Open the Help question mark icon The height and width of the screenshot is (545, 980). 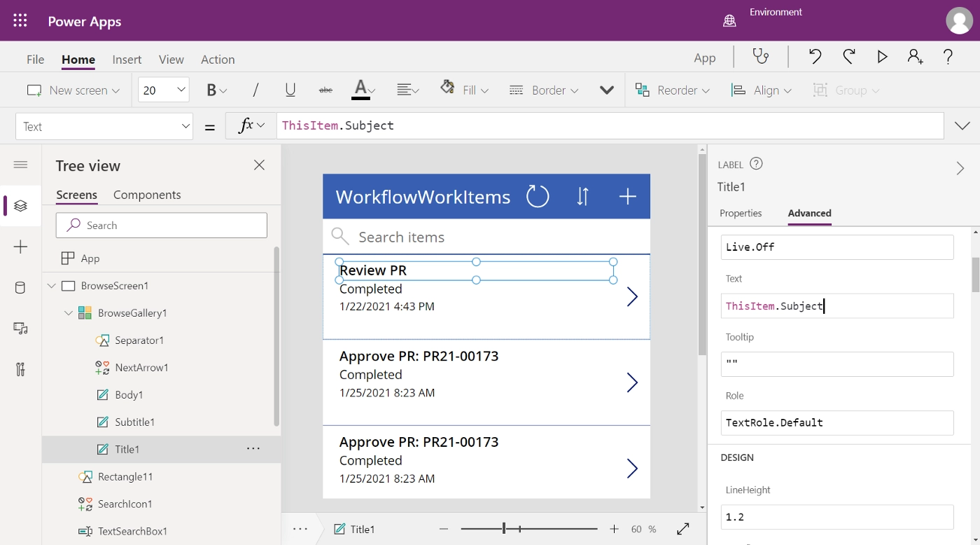click(948, 57)
